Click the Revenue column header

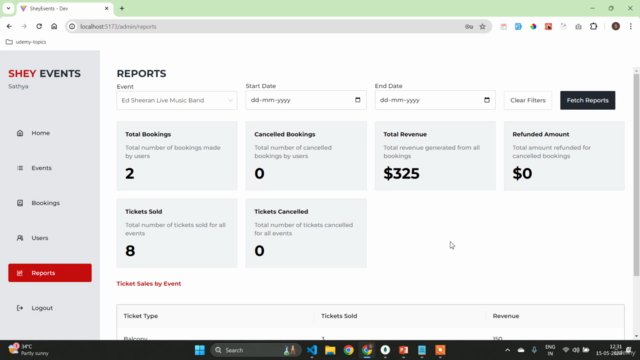click(x=506, y=316)
